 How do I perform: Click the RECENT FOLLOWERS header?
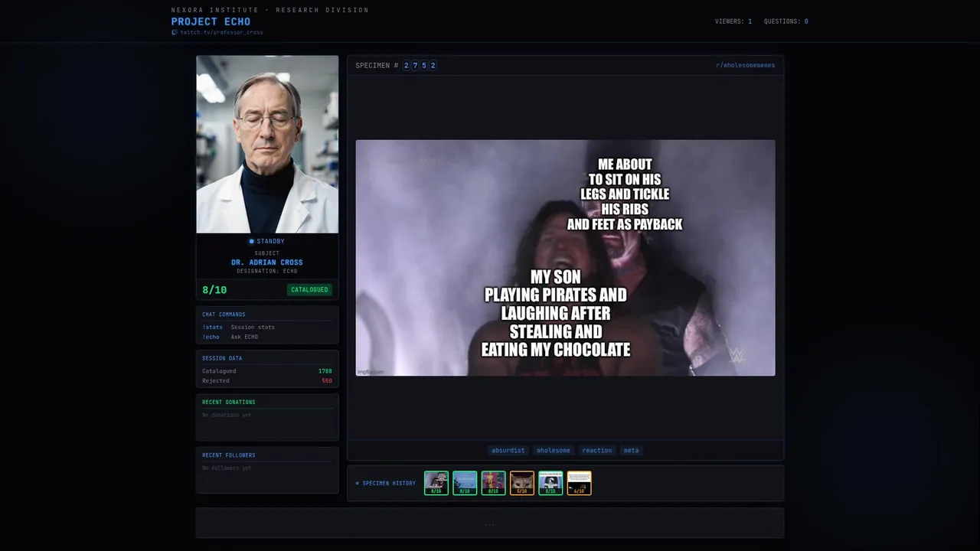pyautogui.click(x=229, y=455)
